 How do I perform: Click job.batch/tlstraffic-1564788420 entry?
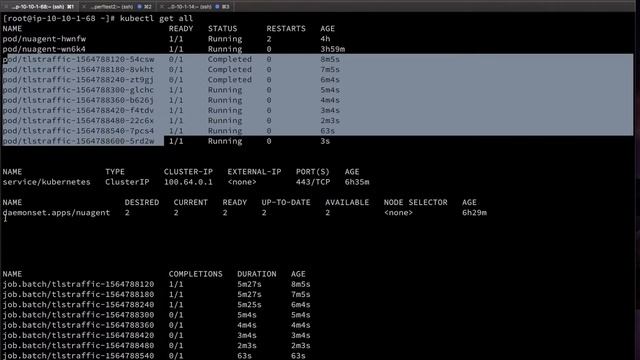pos(78,335)
